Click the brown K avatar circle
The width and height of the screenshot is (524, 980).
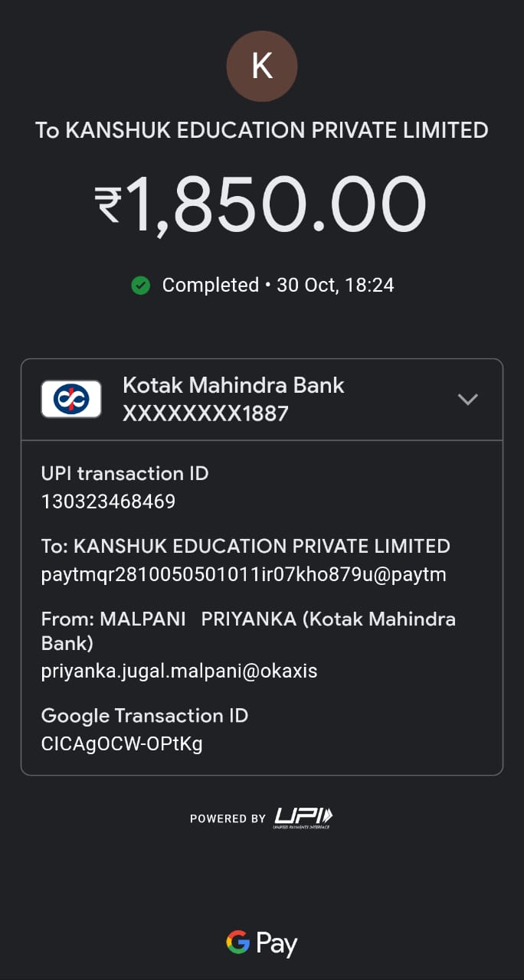262,67
